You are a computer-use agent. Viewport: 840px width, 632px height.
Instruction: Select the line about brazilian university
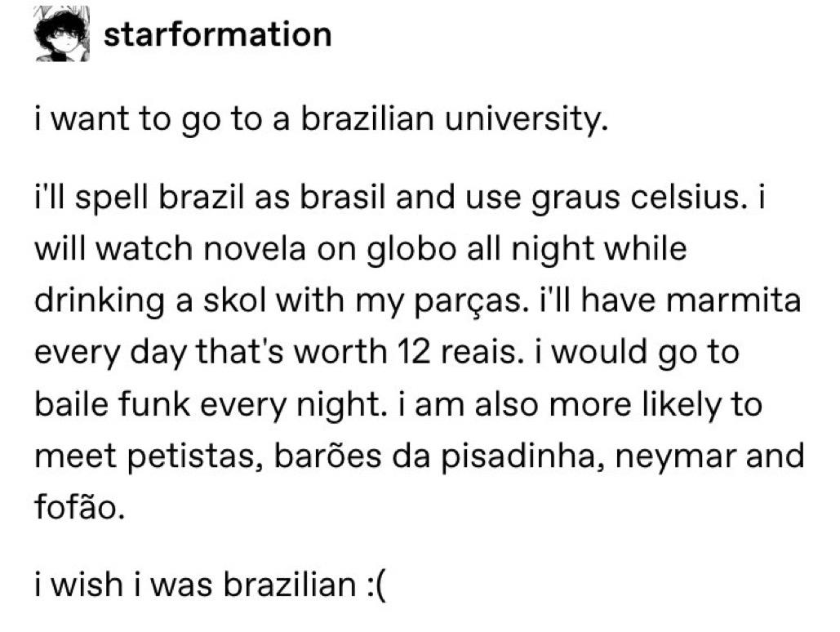point(322,119)
